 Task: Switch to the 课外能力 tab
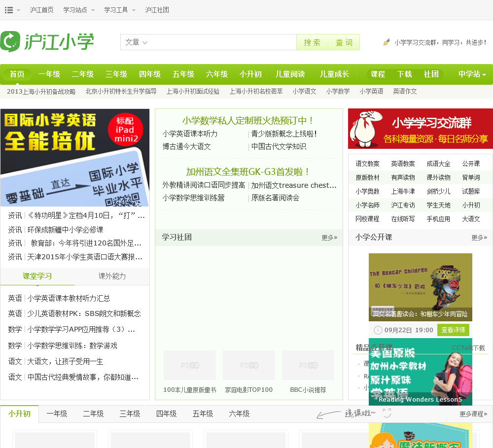[112, 276]
